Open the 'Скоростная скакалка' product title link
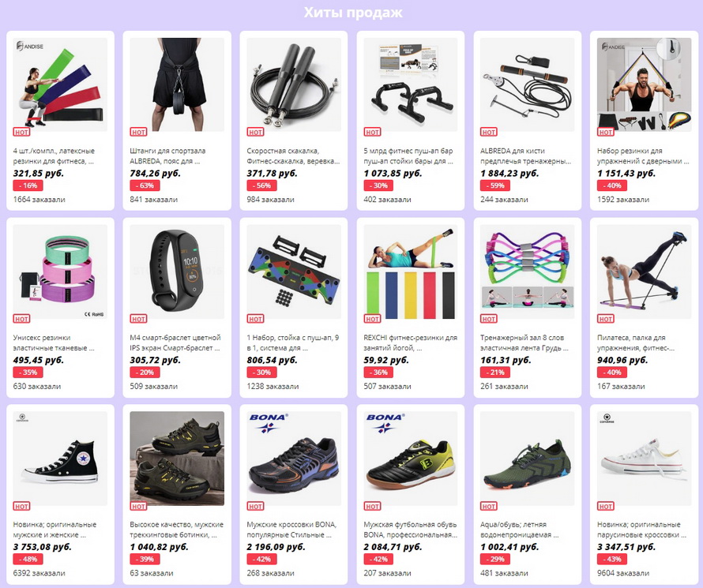 click(293, 155)
